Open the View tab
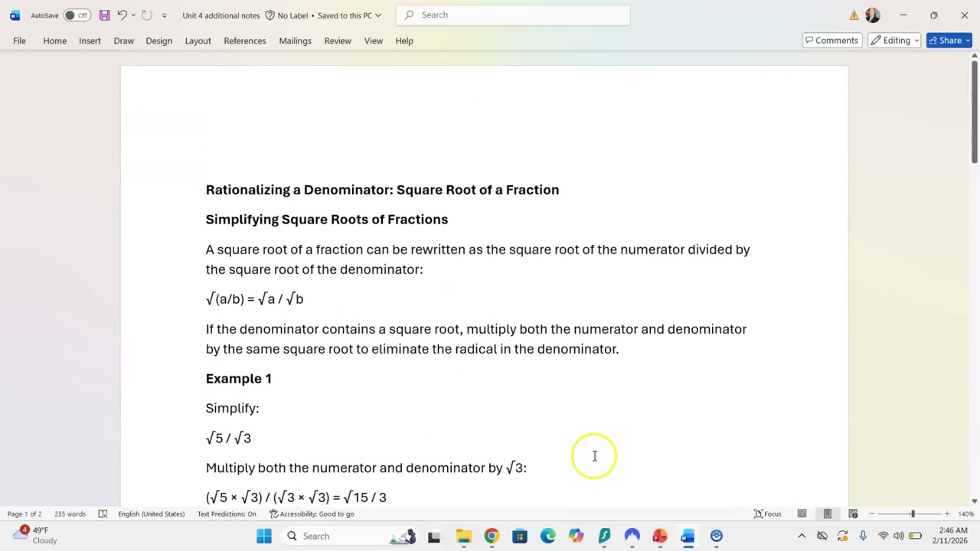This screenshot has height=551, width=980. [x=374, y=41]
